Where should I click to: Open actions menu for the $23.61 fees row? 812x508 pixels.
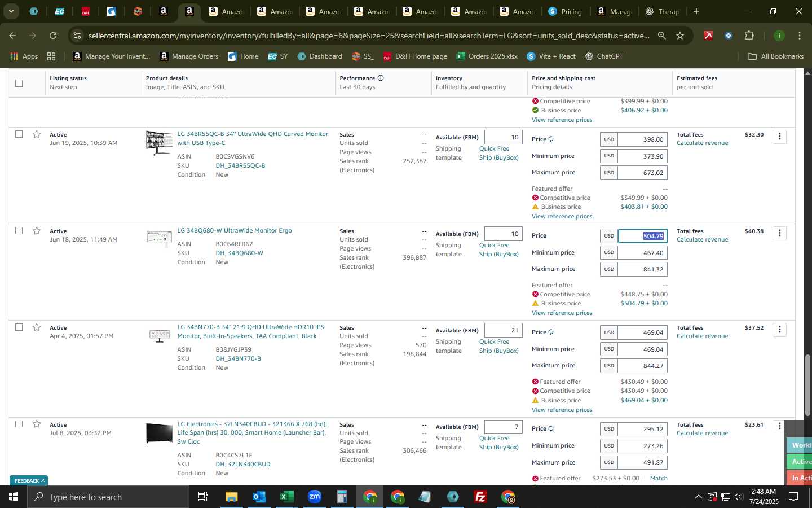tap(779, 426)
